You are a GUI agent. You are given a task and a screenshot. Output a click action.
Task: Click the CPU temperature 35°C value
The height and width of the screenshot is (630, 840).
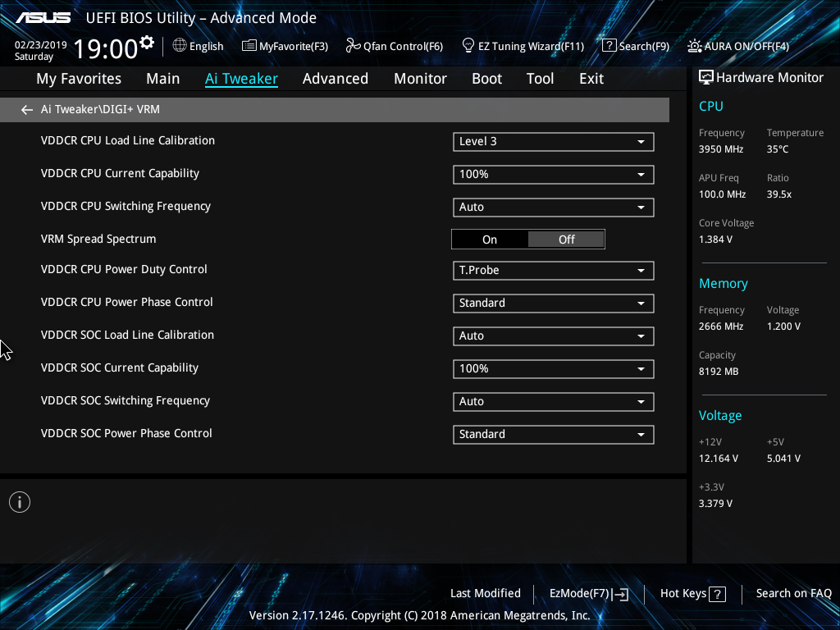pos(778,149)
